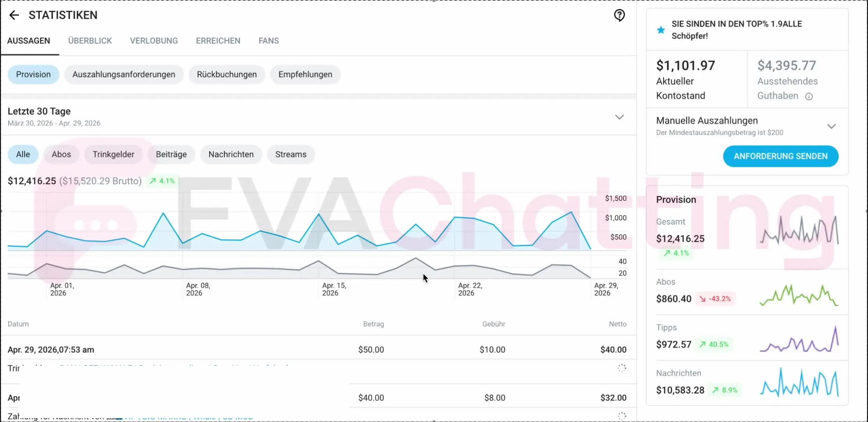Click the purple Tipps sparkline chart
This screenshot has height=422, width=868.
click(x=799, y=339)
